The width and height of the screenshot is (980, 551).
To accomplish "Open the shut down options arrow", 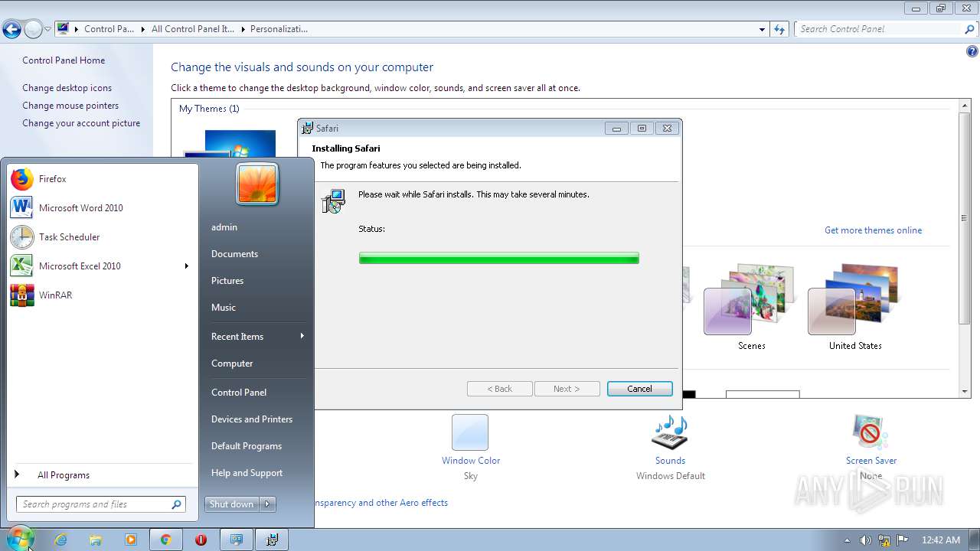I will [x=267, y=504].
